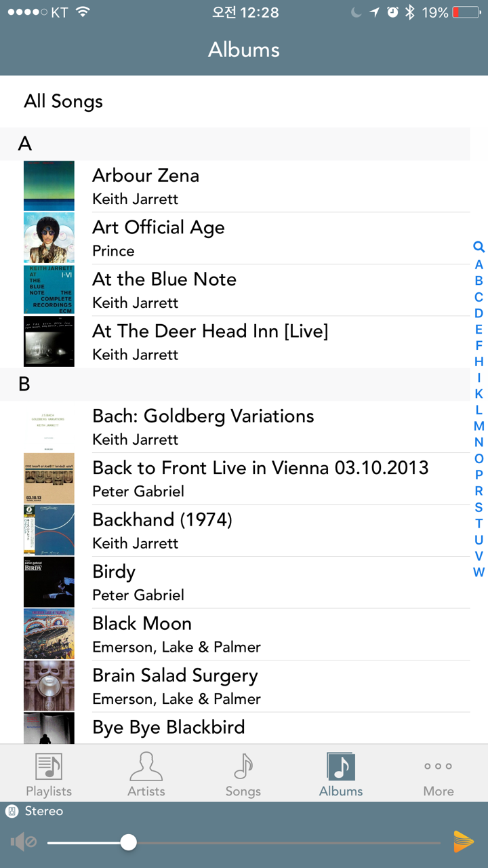
Task: Select the Albums tab icon
Action: [341, 767]
